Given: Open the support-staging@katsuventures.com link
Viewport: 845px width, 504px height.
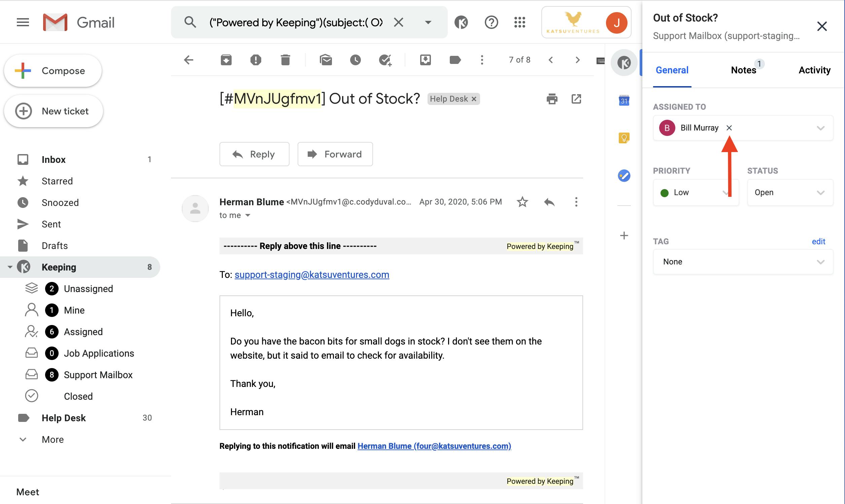Looking at the screenshot, I should 312,275.
